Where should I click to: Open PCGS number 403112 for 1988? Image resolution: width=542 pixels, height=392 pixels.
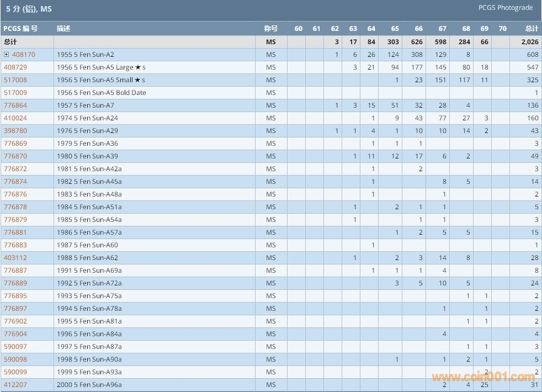pos(15,258)
